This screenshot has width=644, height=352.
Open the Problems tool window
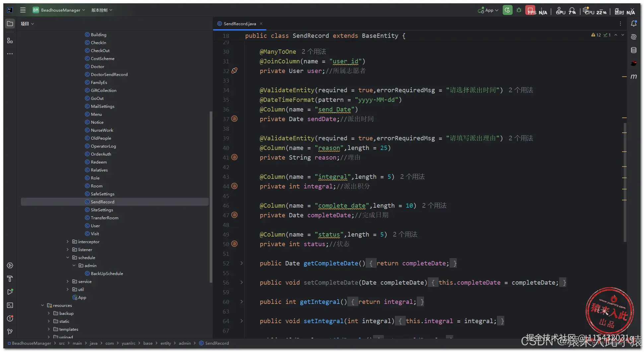(x=10, y=318)
